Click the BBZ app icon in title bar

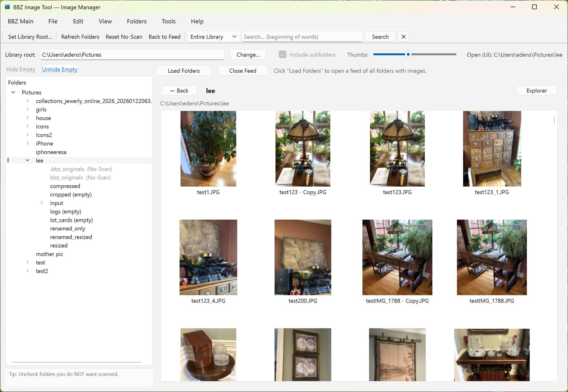click(x=7, y=7)
